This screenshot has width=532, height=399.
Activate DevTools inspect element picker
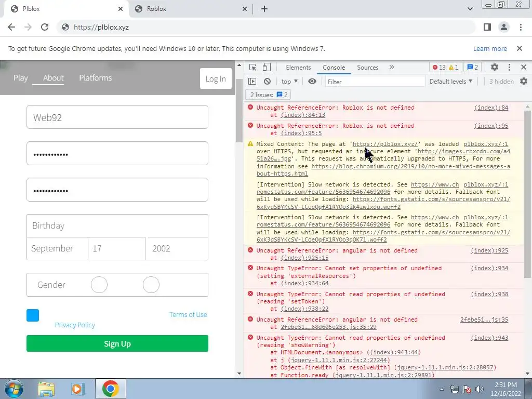click(x=253, y=67)
